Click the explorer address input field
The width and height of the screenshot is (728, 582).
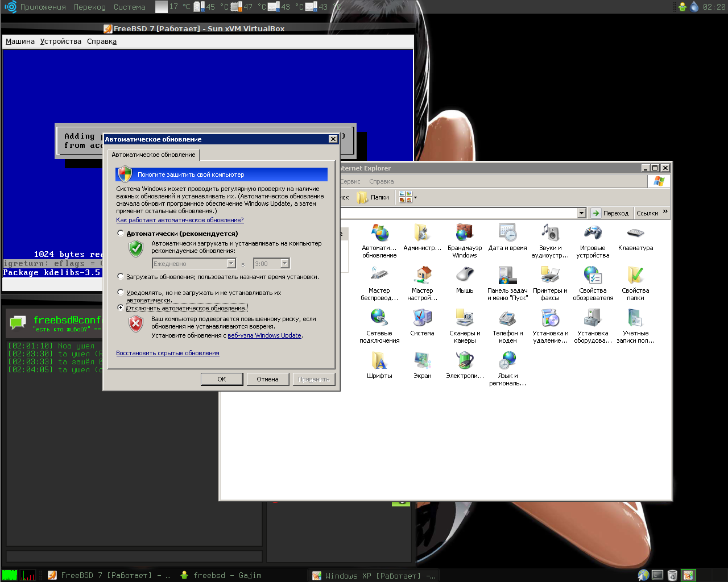[458, 213]
